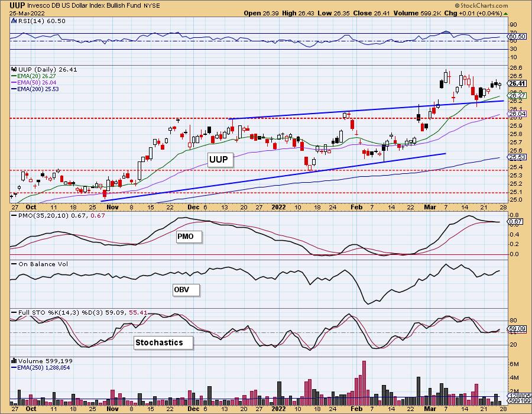Click the Dec label on the price time axis

click(193, 207)
